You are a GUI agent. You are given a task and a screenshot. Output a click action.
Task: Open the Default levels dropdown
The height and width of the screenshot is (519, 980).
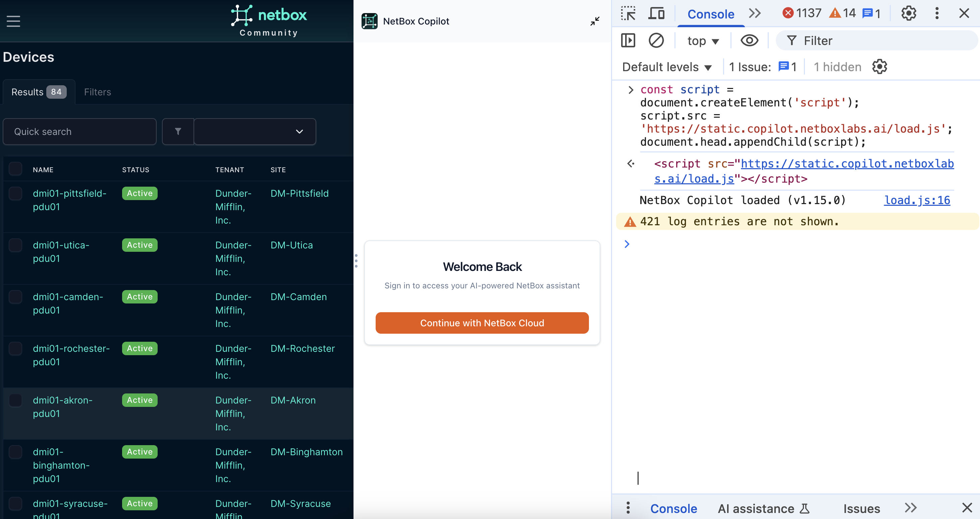point(666,66)
